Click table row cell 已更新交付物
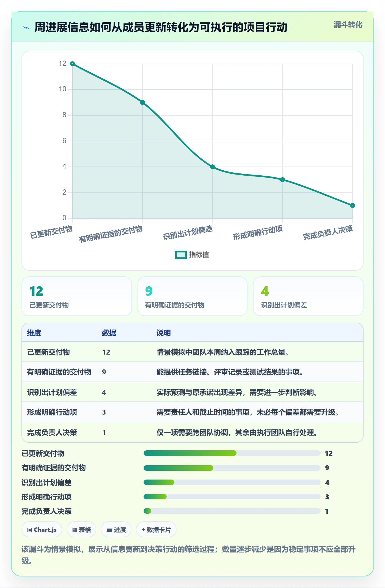385x588 pixels. pyautogui.click(x=48, y=352)
